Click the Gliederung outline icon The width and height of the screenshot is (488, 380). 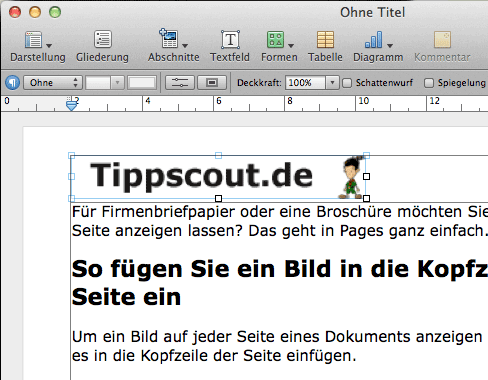coord(102,39)
